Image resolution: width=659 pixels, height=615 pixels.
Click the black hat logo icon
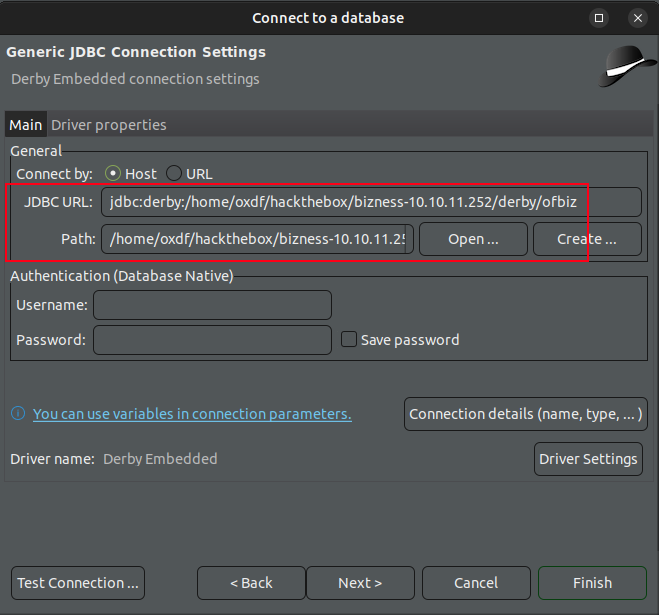628,66
